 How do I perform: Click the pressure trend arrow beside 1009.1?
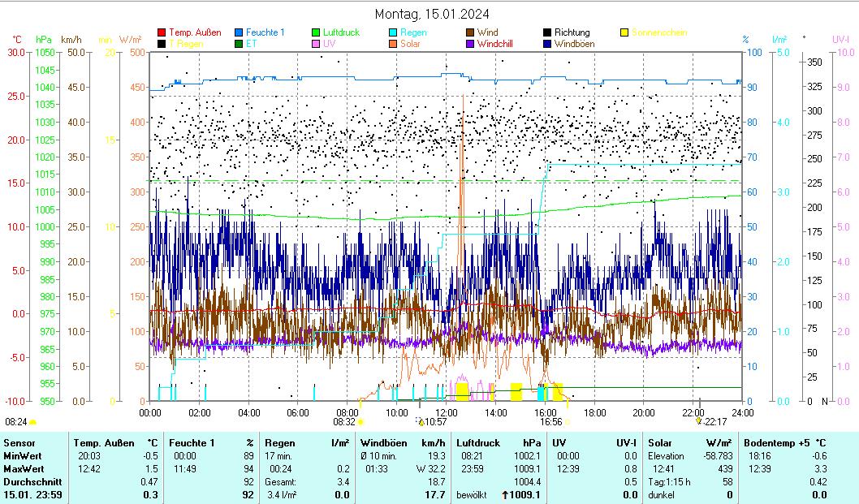(505, 494)
